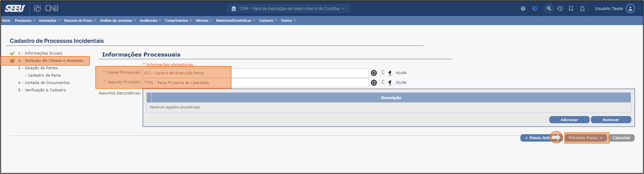
Task: Toggle the dark theme contrast icon
Action: [535, 9]
